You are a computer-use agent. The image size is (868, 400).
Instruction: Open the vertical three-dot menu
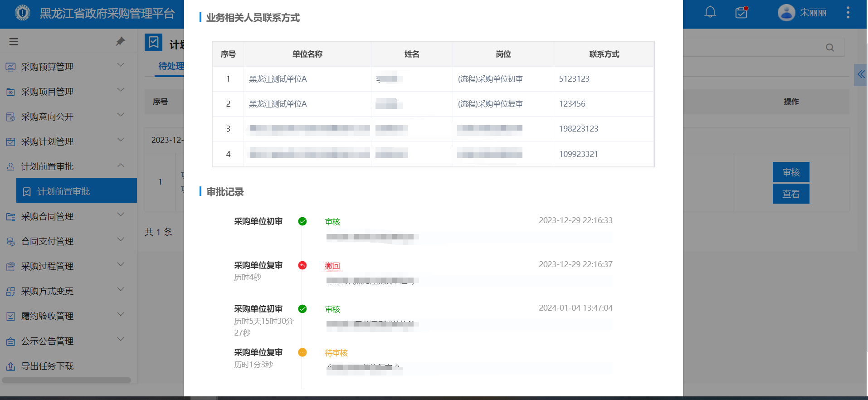[848, 13]
